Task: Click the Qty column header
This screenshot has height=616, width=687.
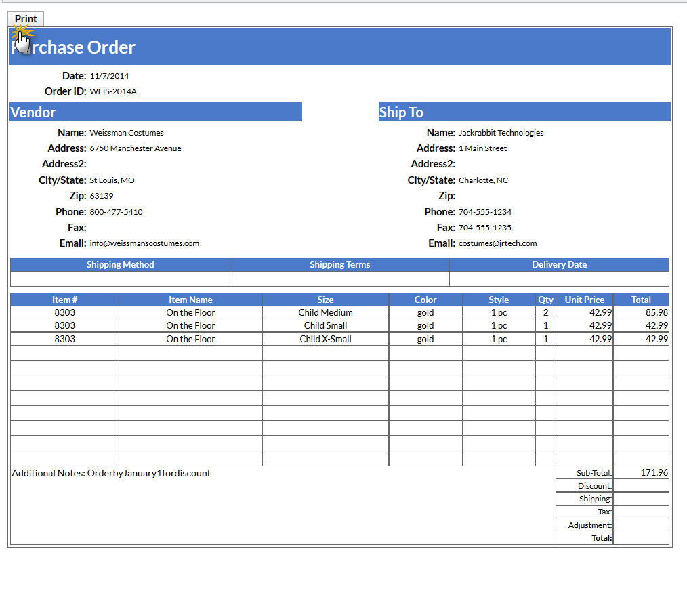Action: tap(545, 300)
